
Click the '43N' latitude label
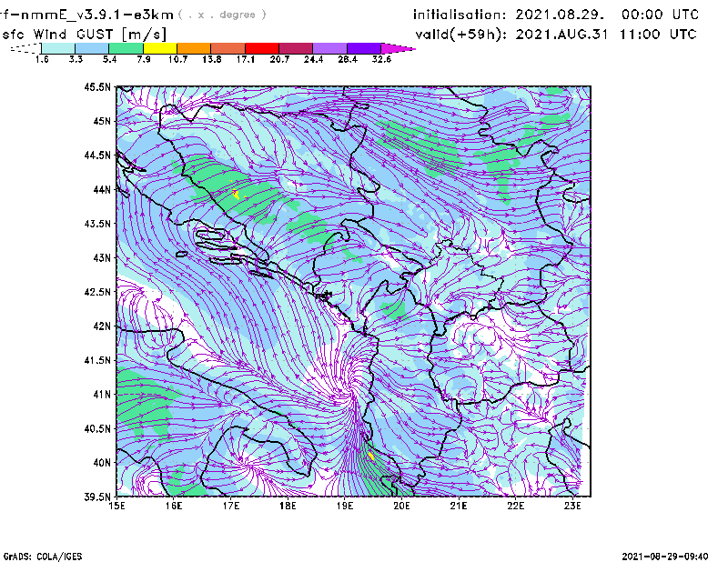[x=102, y=257]
